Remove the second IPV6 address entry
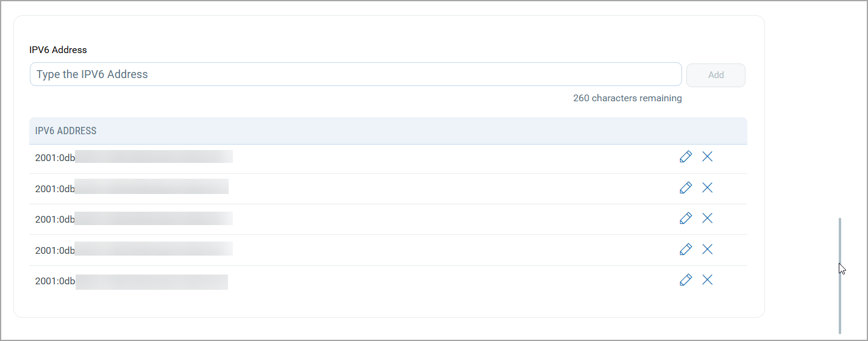 pyautogui.click(x=707, y=188)
